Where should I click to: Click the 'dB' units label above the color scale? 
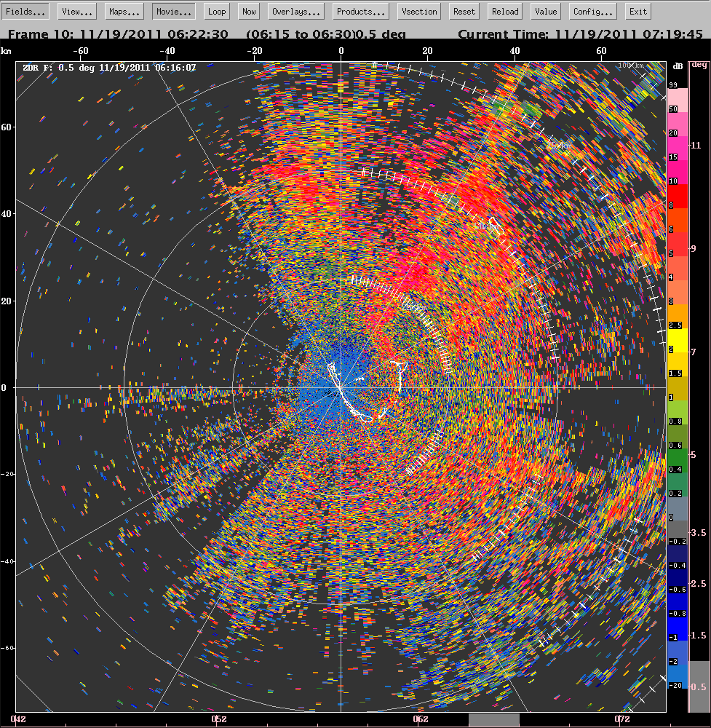(x=678, y=66)
